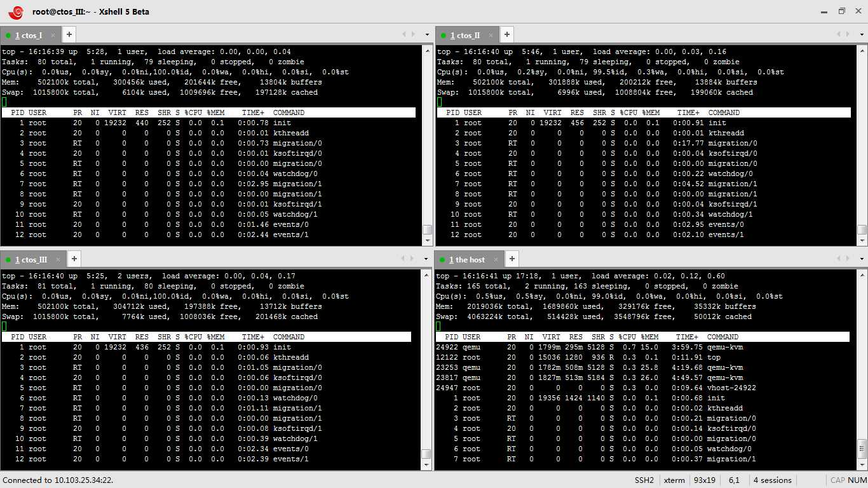The height and width of the screenshot is (488, 868).
Task: Click scroll-up arrow in ctos_I pane
Action: click(428, 50)
